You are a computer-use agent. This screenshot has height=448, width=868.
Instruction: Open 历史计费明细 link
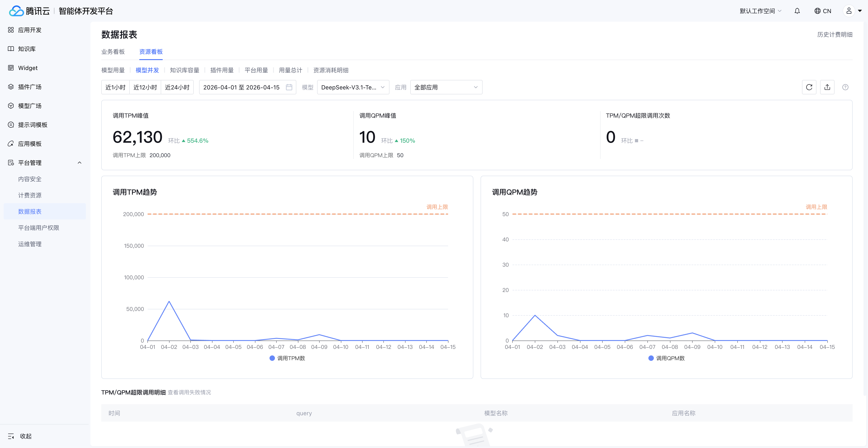835,34
